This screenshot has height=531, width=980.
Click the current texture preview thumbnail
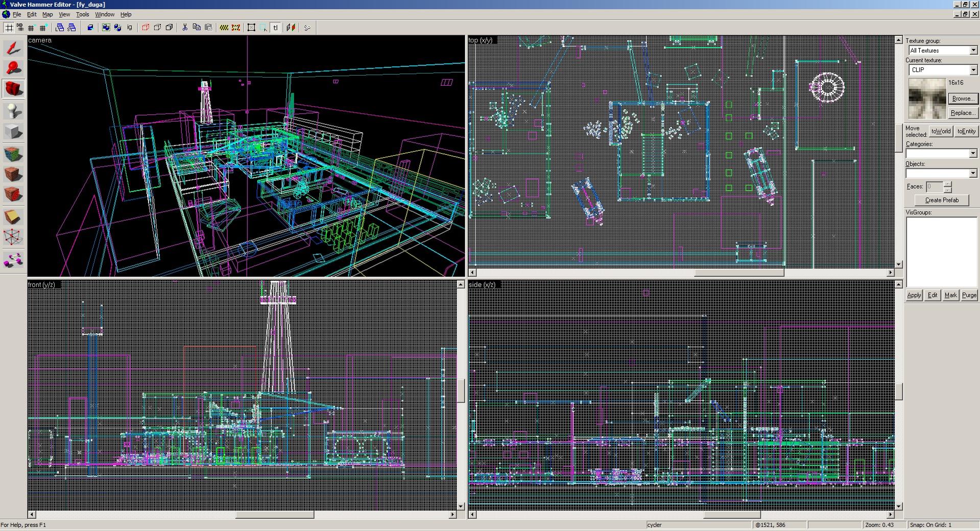click(x=926, y=99)
